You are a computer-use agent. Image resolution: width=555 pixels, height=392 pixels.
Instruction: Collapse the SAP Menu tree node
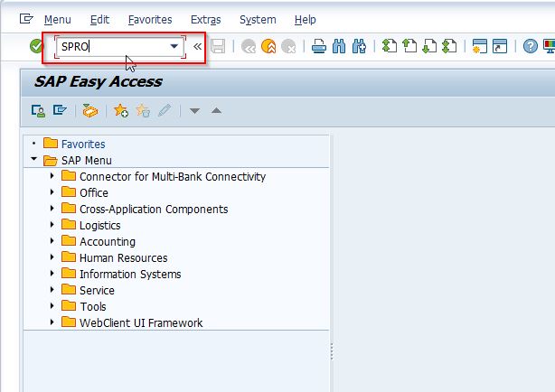[x=34, y=159]
